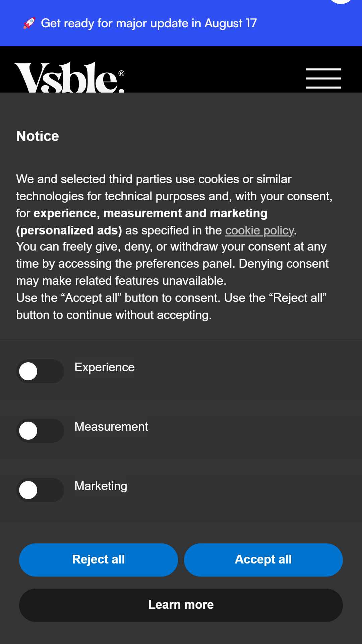Accept all cookies

(263, 560)
